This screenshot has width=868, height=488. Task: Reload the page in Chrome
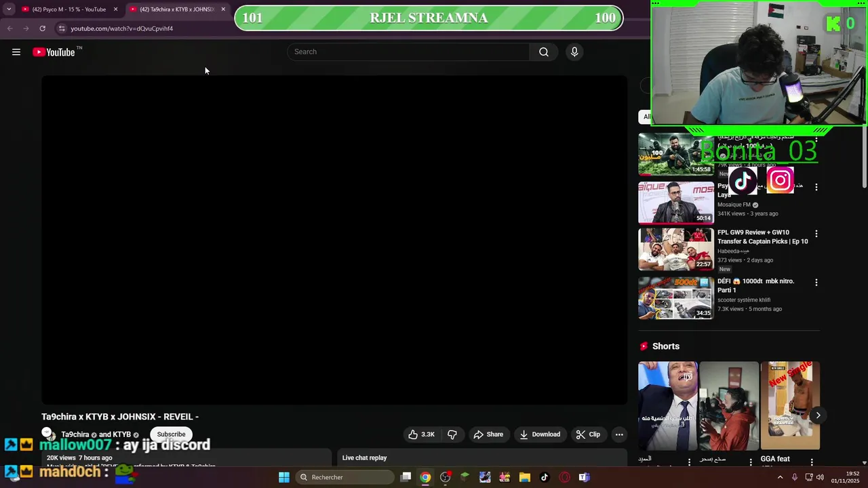click(42, 28)
